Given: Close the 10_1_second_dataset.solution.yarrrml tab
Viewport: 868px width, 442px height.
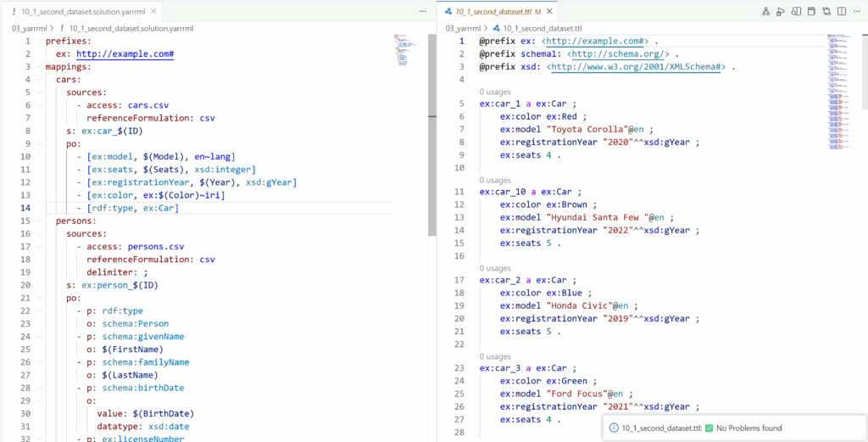Looking at the screenshot, I should tap(153, 11).
